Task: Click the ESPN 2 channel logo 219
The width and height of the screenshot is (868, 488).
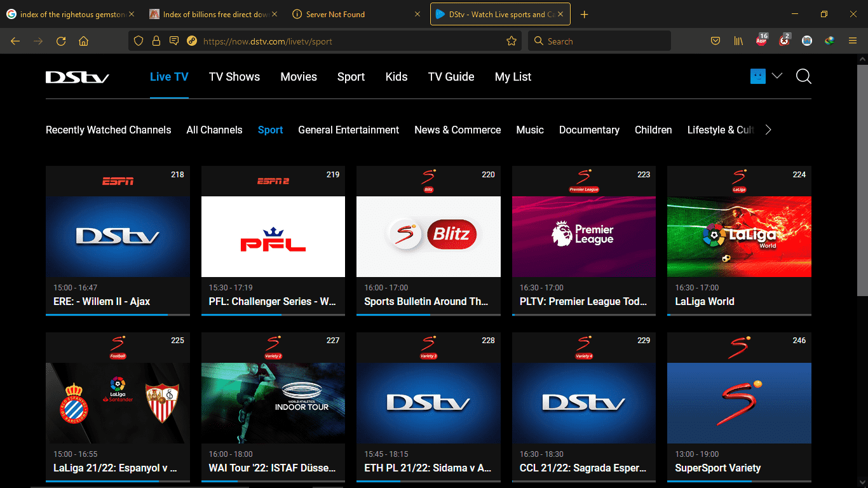Action: point(273,182)
